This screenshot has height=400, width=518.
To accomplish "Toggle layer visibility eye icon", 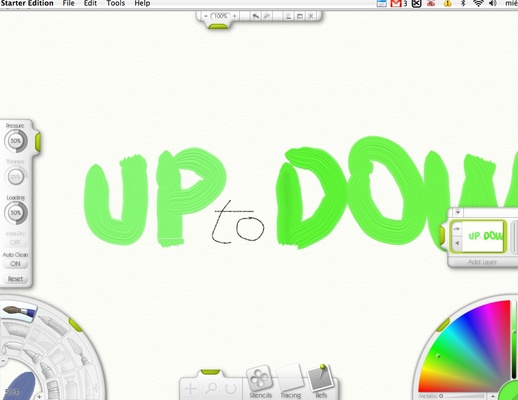I will 457,229.
